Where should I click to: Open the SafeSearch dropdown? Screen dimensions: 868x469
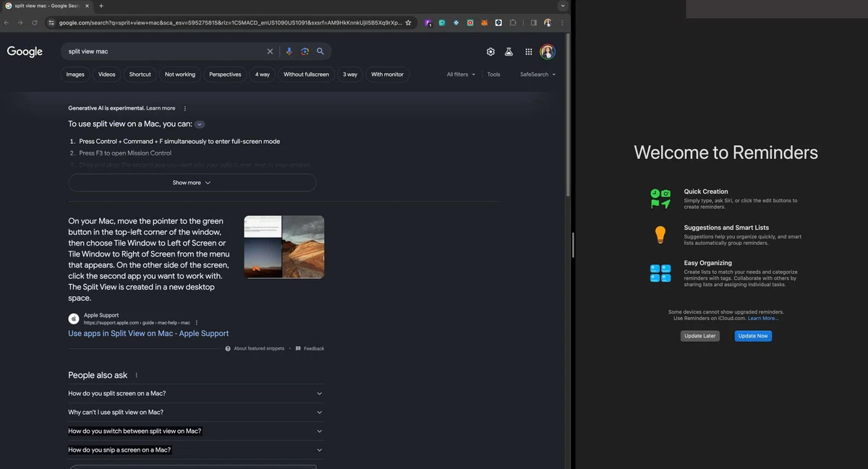pos(538,74)
